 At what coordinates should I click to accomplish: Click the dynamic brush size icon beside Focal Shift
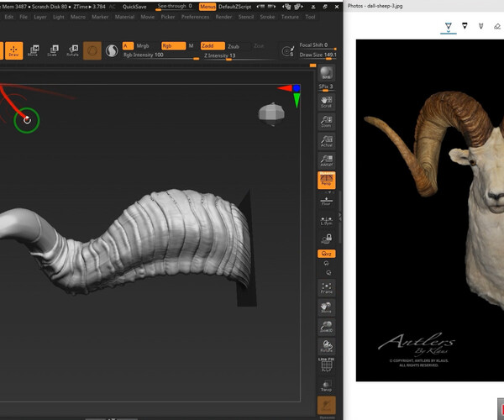(x=287, y=51)
